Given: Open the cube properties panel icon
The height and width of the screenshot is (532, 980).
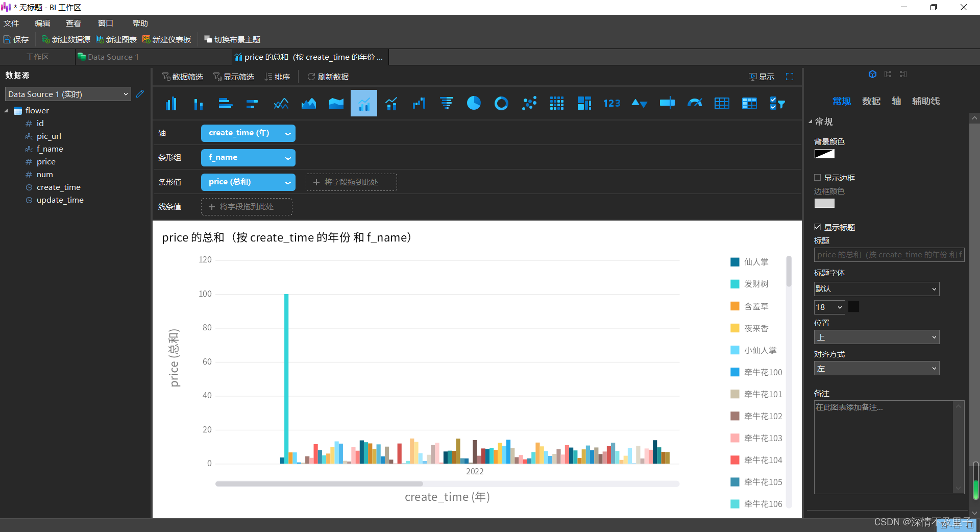Looking at the screenshot, I should coord(872,74).
